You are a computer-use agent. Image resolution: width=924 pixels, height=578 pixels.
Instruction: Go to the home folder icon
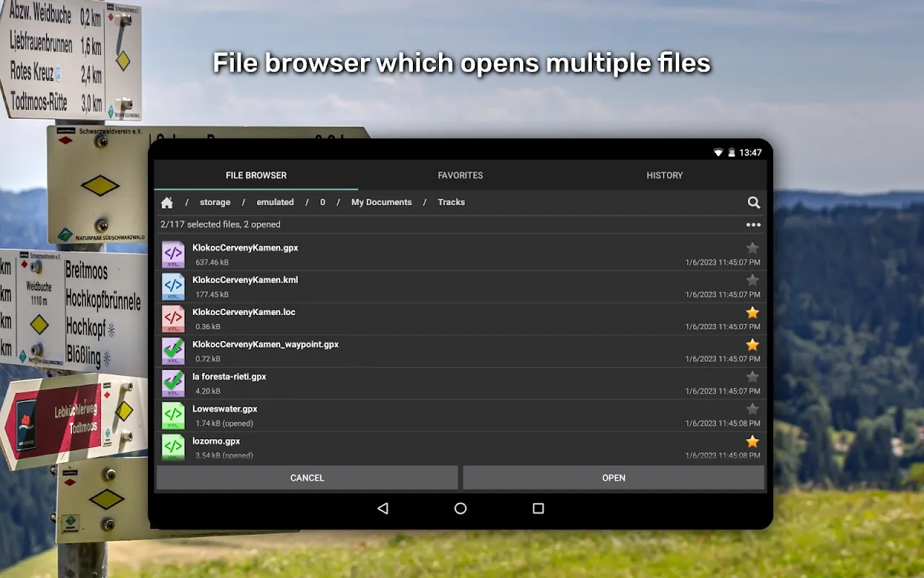click(167, 203)
